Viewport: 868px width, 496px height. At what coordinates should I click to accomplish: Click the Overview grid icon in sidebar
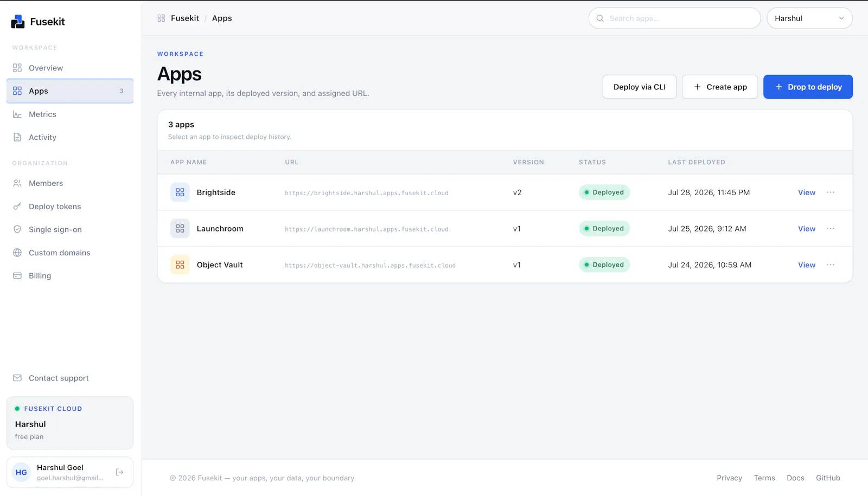click(17, 68)
